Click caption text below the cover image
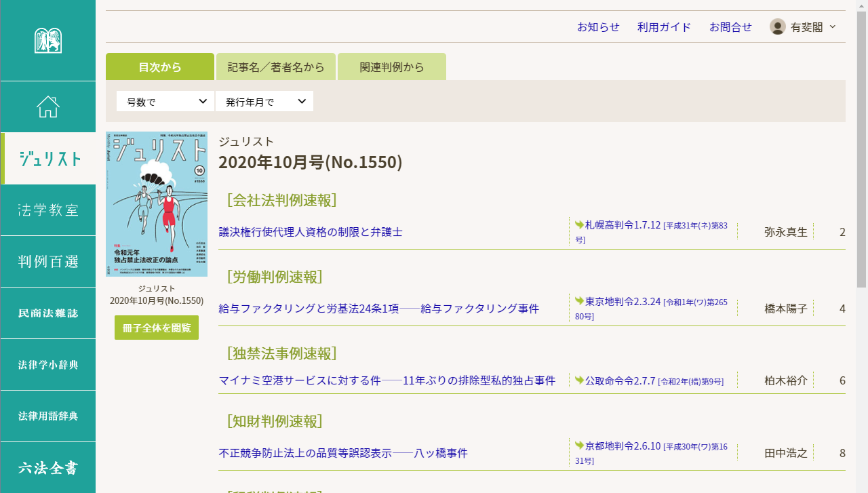Image resolution: width=868 pixels, height=493 pixels. (x=157, y=294)
